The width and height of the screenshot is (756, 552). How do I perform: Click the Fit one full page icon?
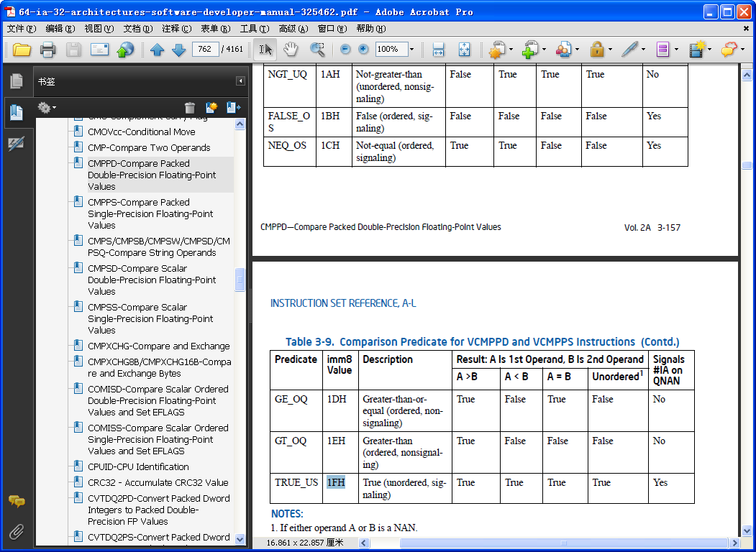[x=464, y=49]
